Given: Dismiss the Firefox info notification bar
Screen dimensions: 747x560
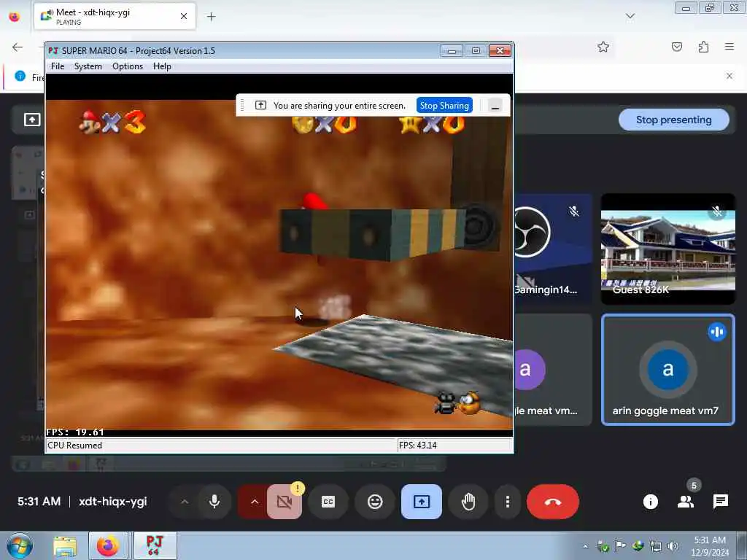Looking at the screenshot, I should point(729,76).
